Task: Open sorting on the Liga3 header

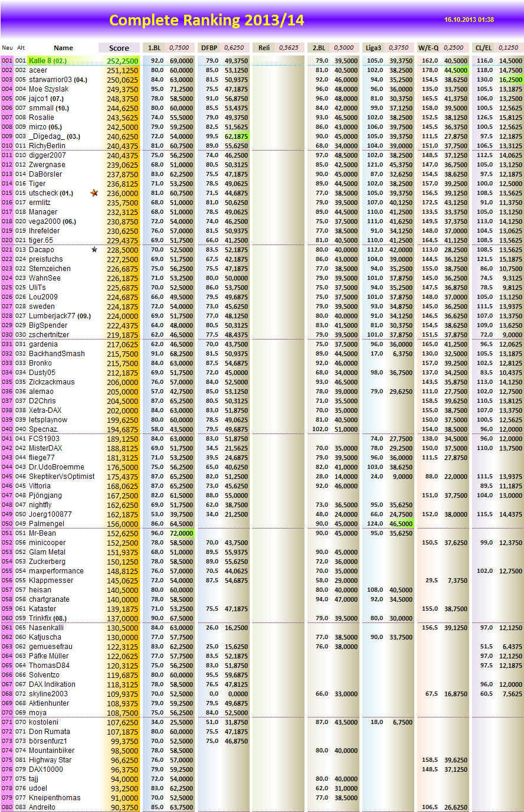Action: [x=372, y=48]
